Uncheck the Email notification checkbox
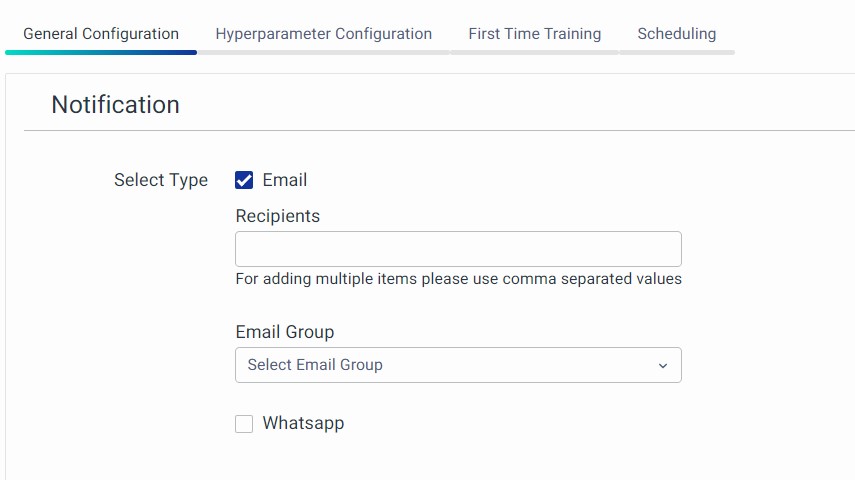Image resolution: width=855 pixels, height=480 pixels. point(244,180)
